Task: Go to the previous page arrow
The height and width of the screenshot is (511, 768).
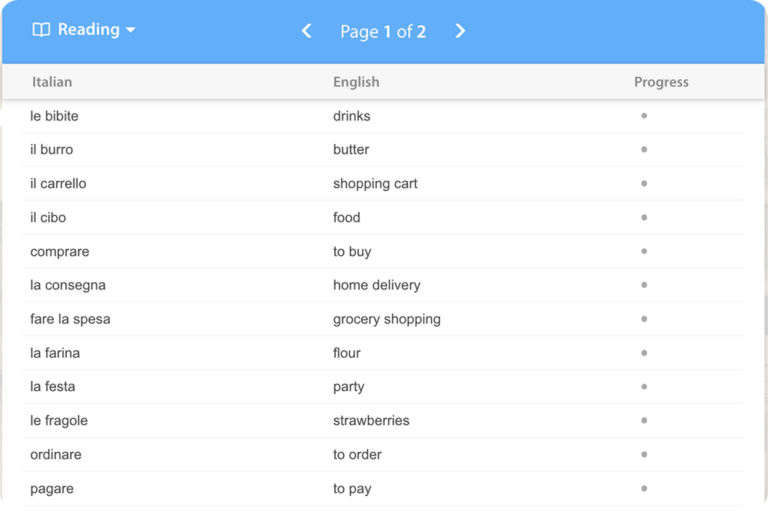Action: (x=307, y=31)
